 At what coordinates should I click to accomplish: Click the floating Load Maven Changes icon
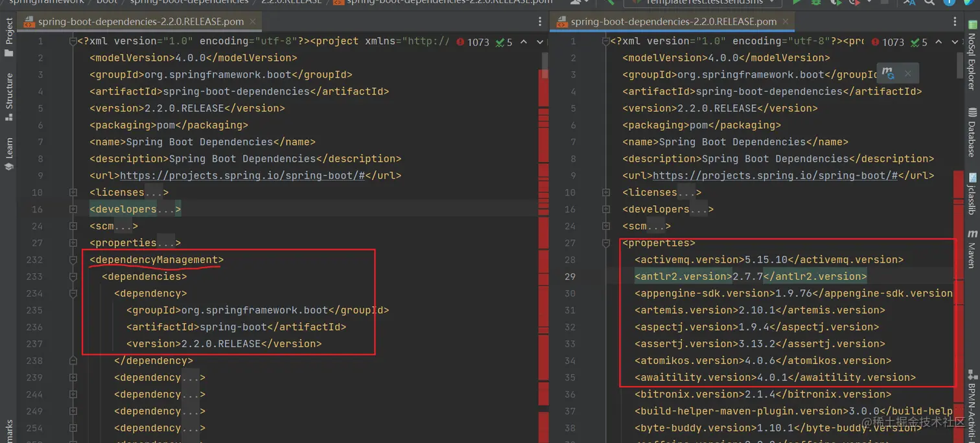point(888,73)
